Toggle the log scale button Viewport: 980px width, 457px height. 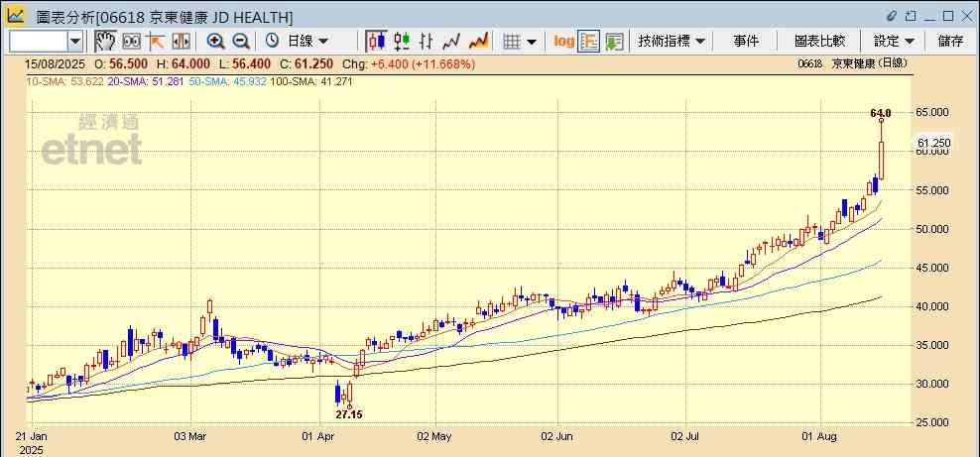[x=563, y=42]
